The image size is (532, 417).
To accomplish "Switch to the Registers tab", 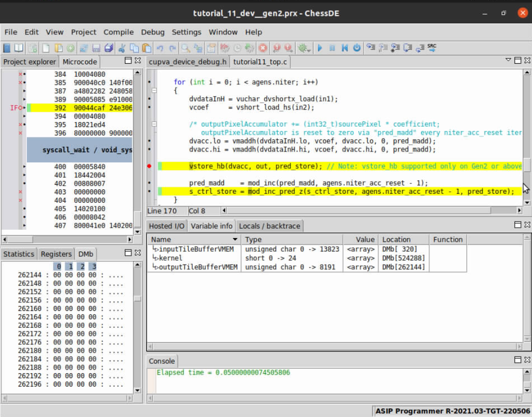I will (56, 254).
